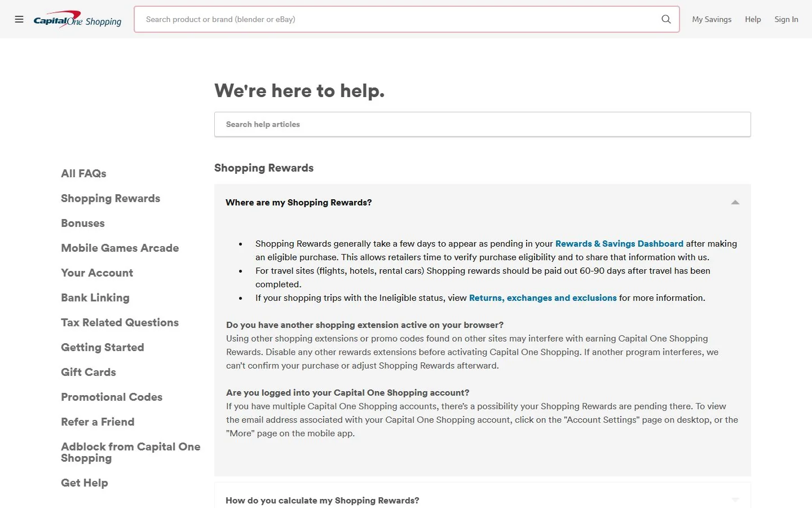The image size is (812, 508).
Task: Click 'Do you have another shopping extension active' text
Action: [365, 325]
